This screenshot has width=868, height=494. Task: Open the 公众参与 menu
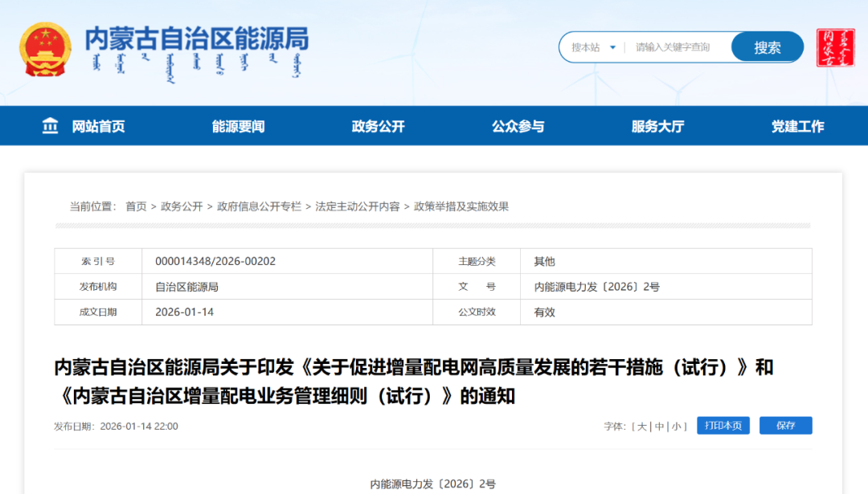[517, 125]
